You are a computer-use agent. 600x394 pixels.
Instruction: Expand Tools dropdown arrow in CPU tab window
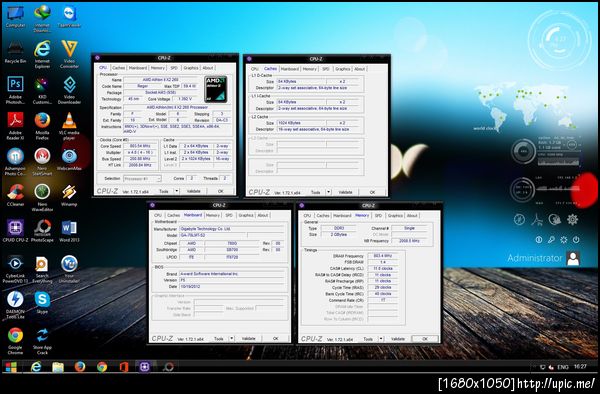tap(176, 191)
